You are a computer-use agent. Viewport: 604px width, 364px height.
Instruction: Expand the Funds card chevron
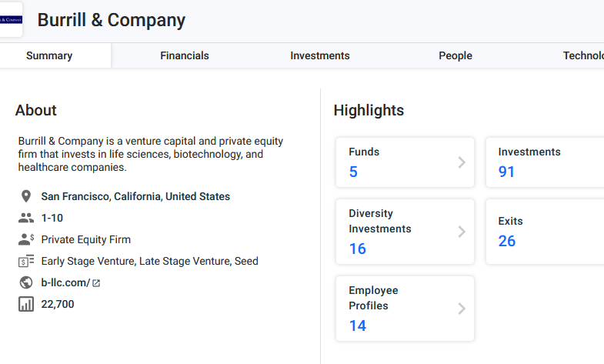[x=462, y=162]
